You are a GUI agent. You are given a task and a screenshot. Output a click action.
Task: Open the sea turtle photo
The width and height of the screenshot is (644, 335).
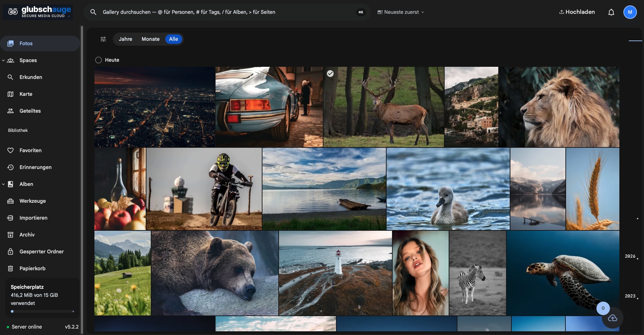(x=563, y=273)
